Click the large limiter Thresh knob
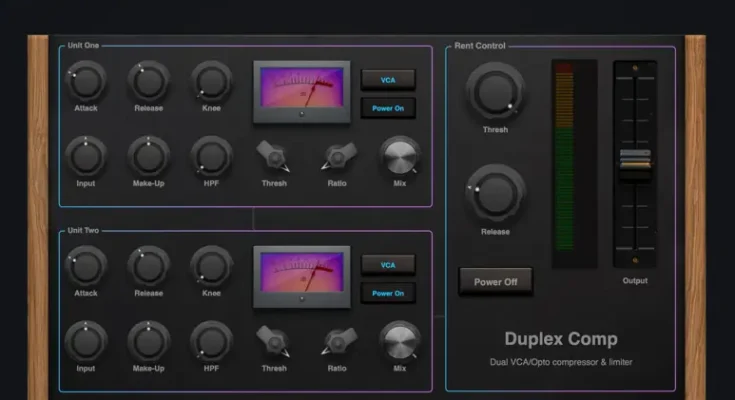735x400 pixels. (495, 92)
